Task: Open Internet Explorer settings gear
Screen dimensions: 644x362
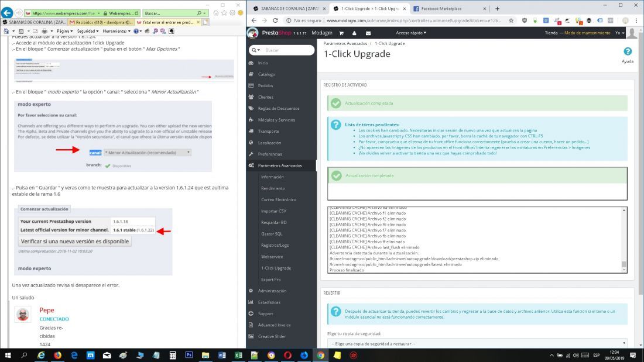Action: (x=232, y=13)
